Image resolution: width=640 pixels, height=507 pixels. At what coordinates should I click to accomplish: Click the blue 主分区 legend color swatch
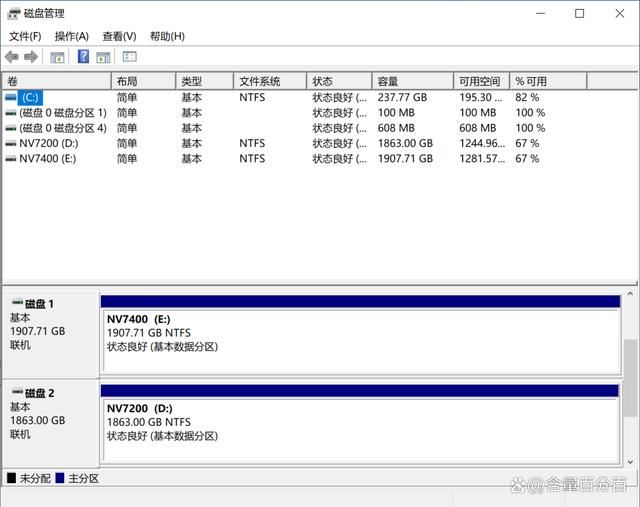tap(60, 479)
